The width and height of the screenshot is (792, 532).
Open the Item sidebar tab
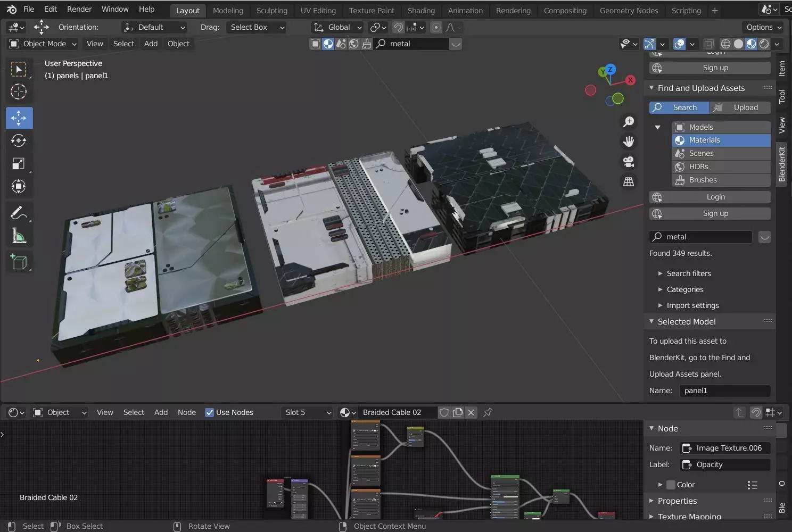coord(782,69)
